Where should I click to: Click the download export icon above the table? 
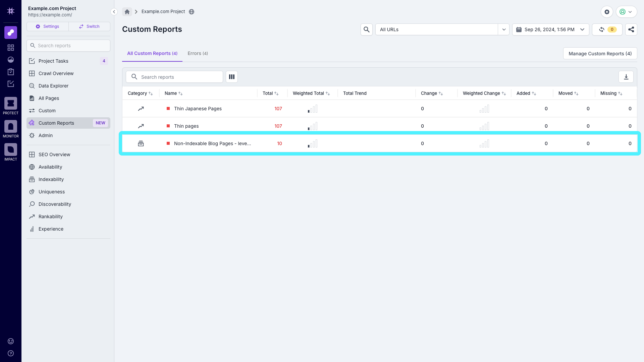(x=626, y=77)
